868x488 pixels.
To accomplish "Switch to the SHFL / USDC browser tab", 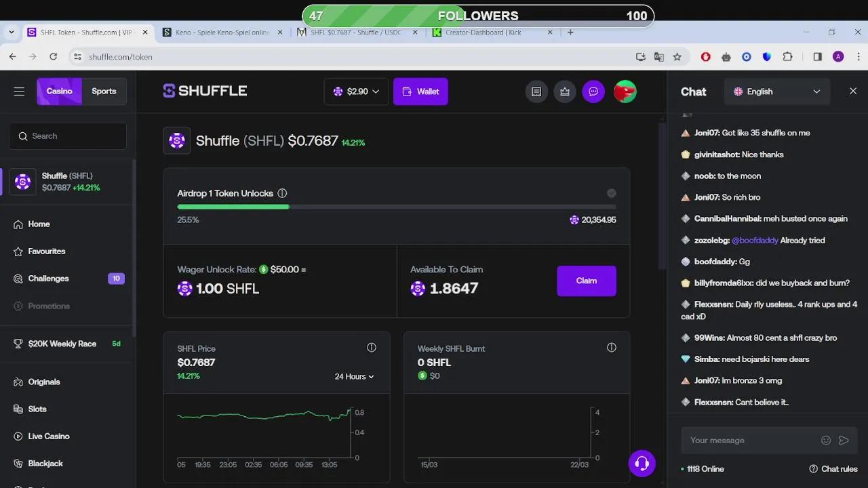I will click(x=357, y=33).
